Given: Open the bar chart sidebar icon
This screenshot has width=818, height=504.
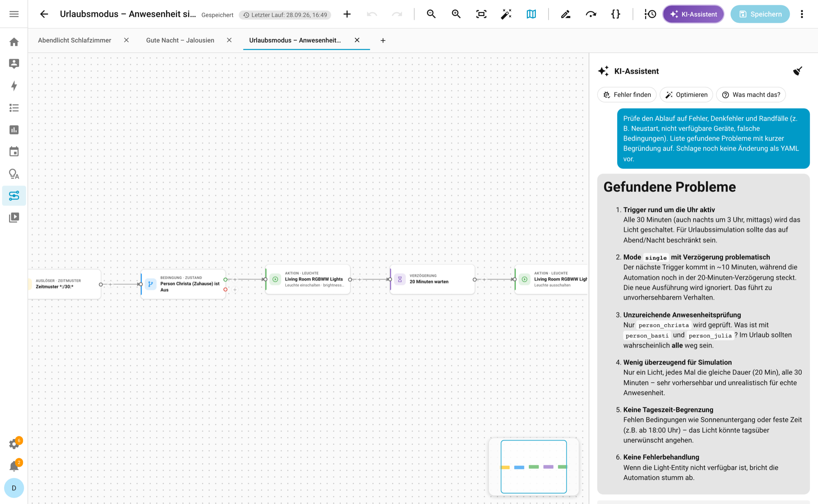Looking at the screenshot, I should 14,130.
